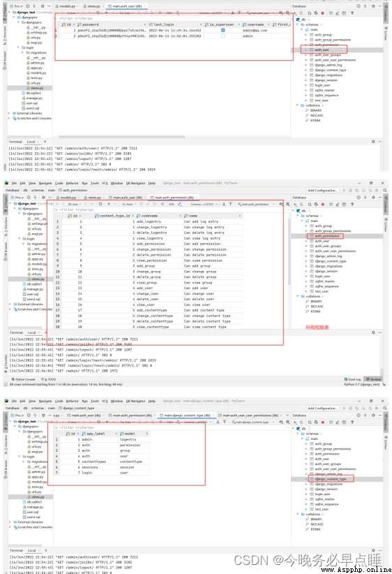The height and width of the screenshot is (574, 392).
Task: Open 28 rows pager dropdown in auth_permission toolbar
Action: click(x=74, y=205)
